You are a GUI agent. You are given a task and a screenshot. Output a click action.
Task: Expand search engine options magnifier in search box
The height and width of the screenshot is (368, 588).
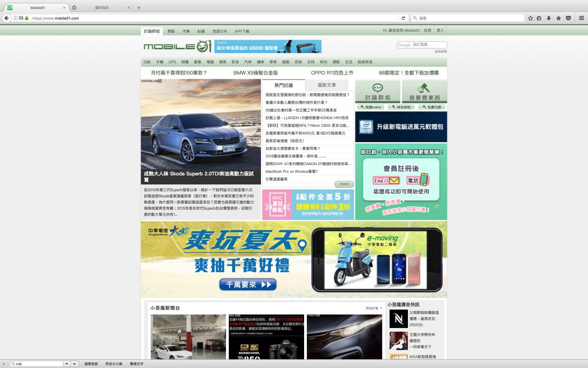pos(415,18)
